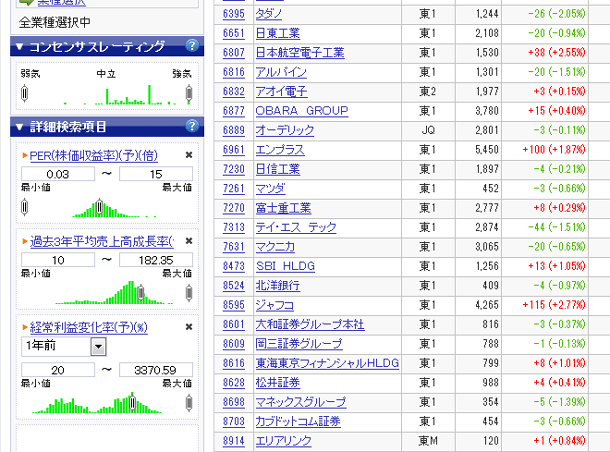Click the PER histogram middle slider handle

click(100, 207)
